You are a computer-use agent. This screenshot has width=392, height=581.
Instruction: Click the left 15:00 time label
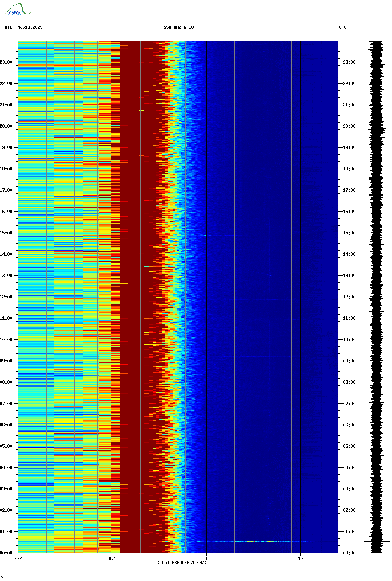pyautogui.click(x=6, y=233)
